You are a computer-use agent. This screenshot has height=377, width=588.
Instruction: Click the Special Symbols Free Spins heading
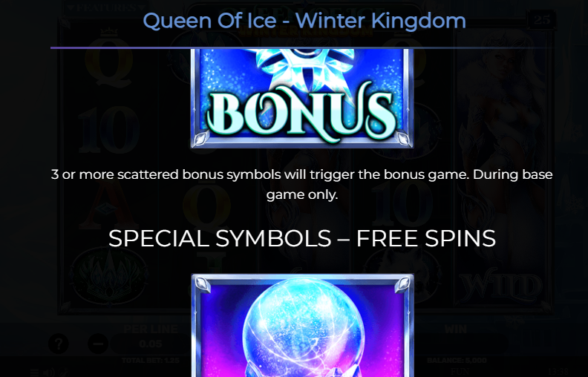(302, 238)
